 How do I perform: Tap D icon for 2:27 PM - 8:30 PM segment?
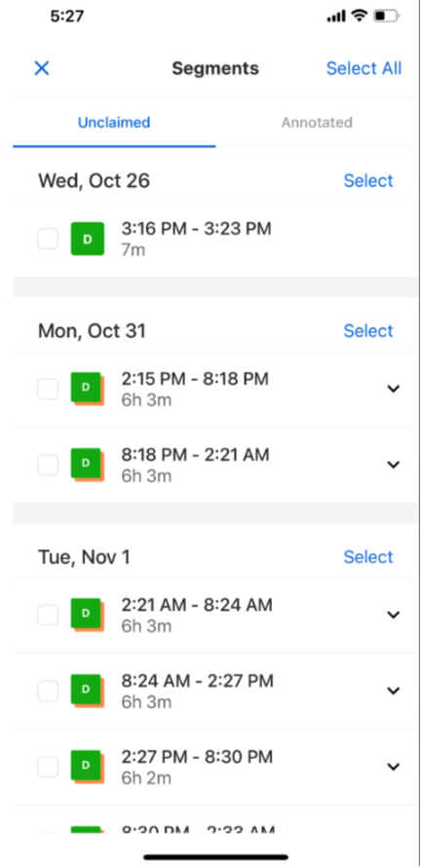click(x=88, y=766)
